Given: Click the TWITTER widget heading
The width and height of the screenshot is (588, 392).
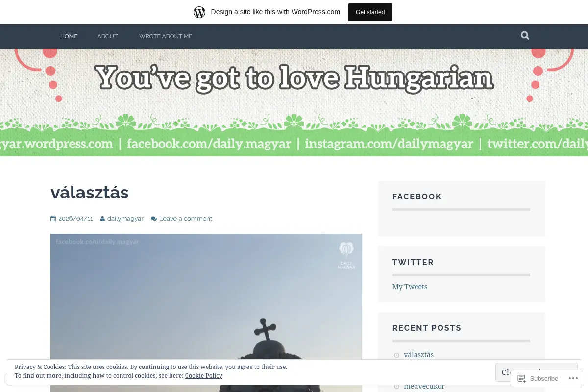Looking at the screenshot, I should point(413,263).
